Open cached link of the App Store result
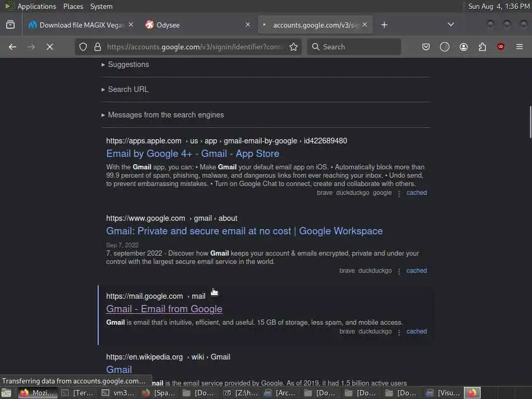 coord(417,193)
